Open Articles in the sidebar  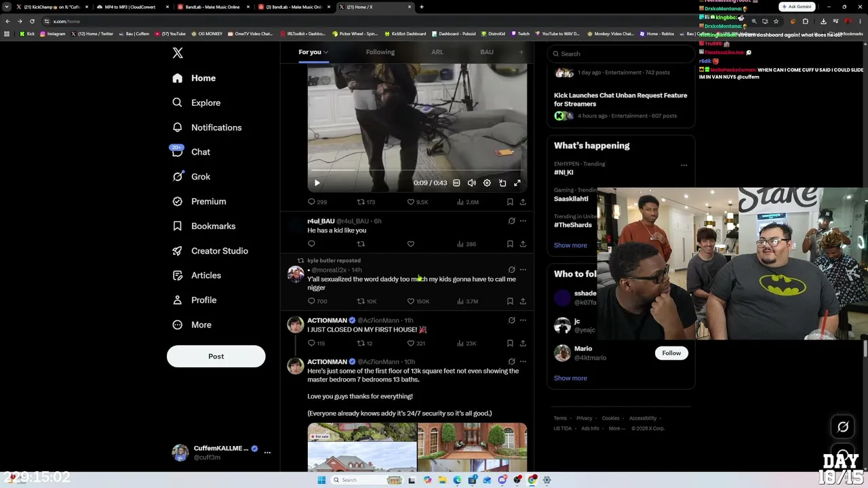point(197,275)
